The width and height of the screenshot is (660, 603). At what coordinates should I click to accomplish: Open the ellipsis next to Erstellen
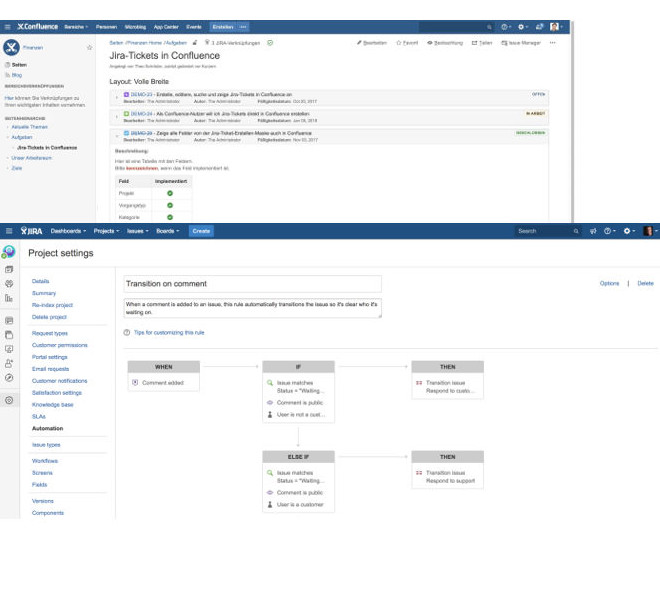(x=243, y=27)
